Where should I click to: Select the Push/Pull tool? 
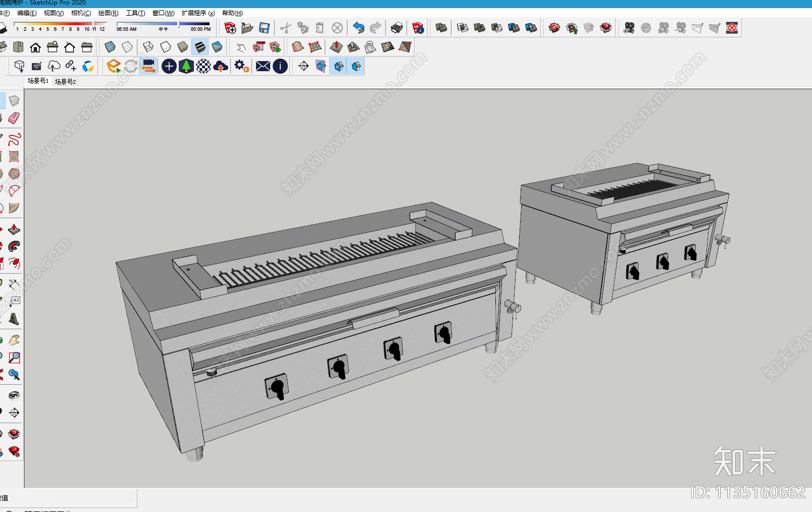click(x=14, y=229)
